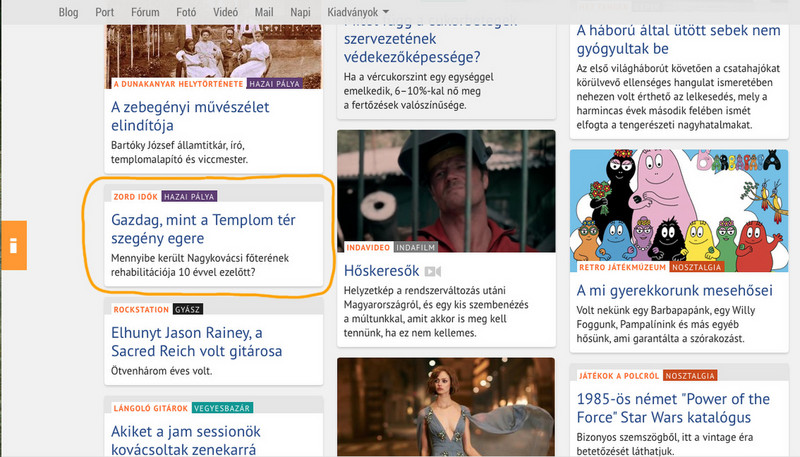Viewport: 800px width, 457px height.
Task: Click text Bizonyos szemszögből, itt a vintage
Action: [x=665, y=438]
